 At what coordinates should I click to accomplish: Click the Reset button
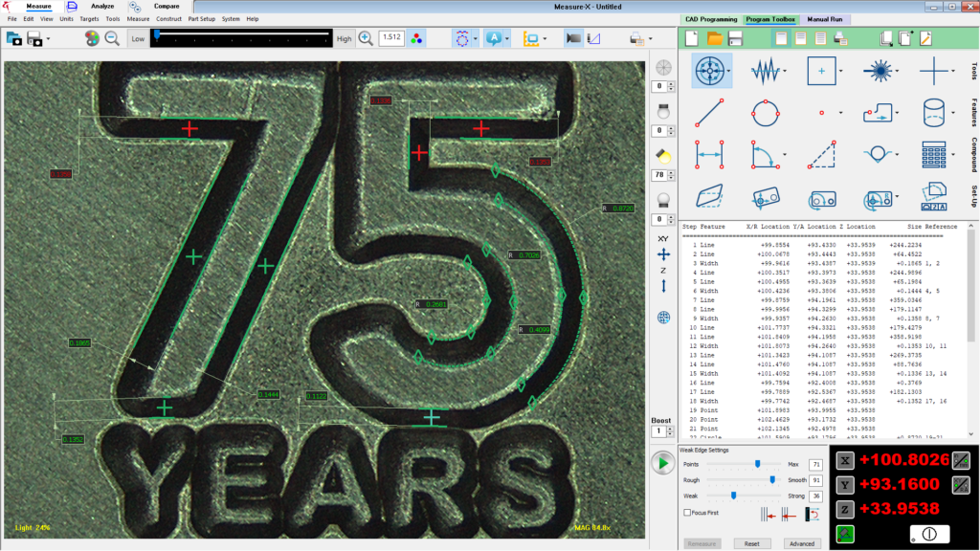[x=751, y=543]
